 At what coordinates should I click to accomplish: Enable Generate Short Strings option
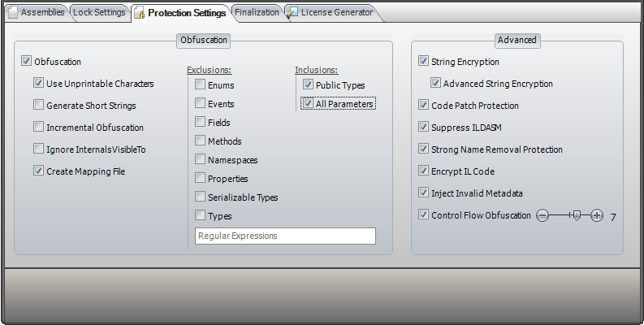click(x=39, y=106)
